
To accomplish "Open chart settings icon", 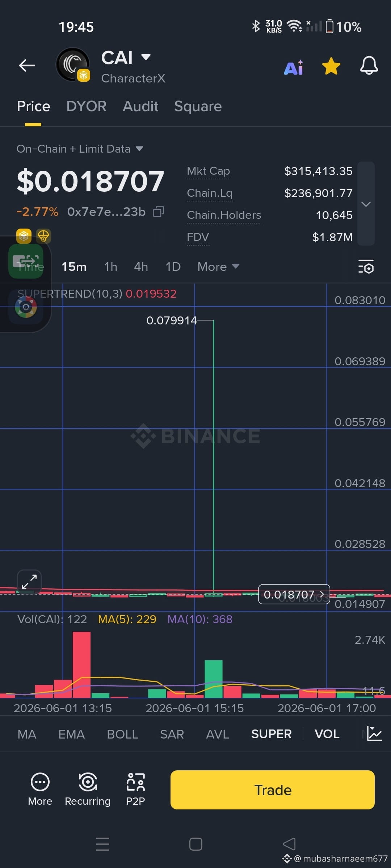I will tap(366, 267).
